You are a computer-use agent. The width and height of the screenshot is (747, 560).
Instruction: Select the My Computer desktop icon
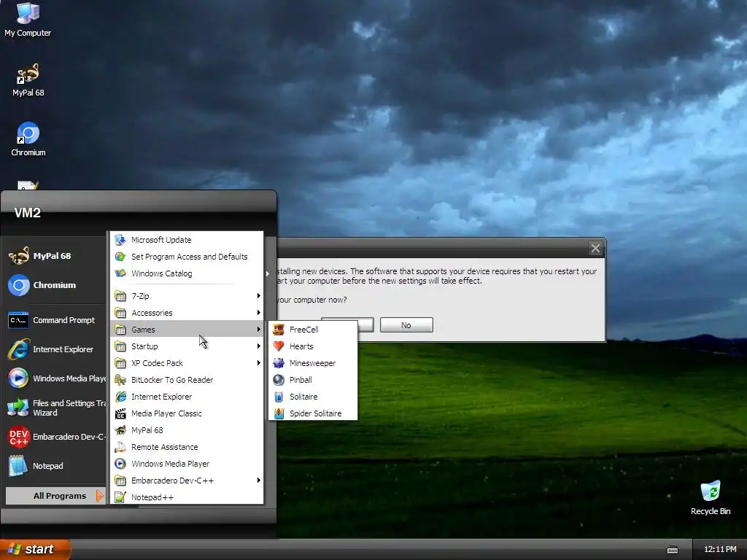(x=28, y=20)
